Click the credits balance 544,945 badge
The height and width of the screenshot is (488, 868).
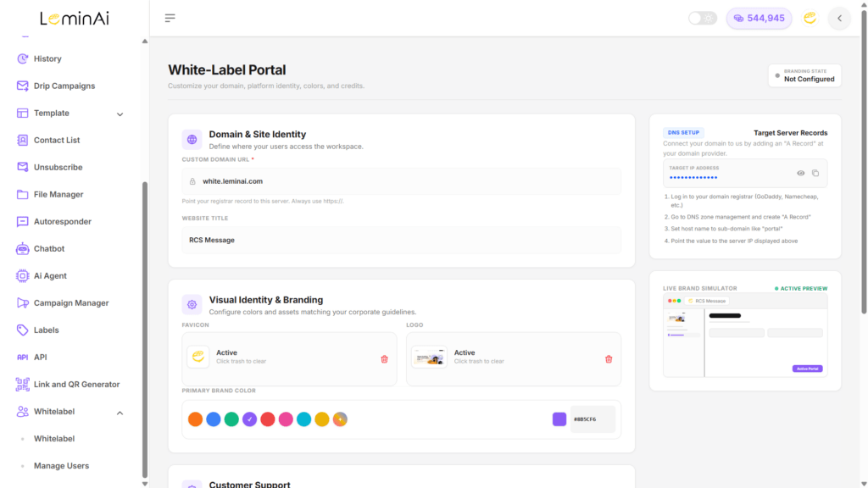pos(759,19)
